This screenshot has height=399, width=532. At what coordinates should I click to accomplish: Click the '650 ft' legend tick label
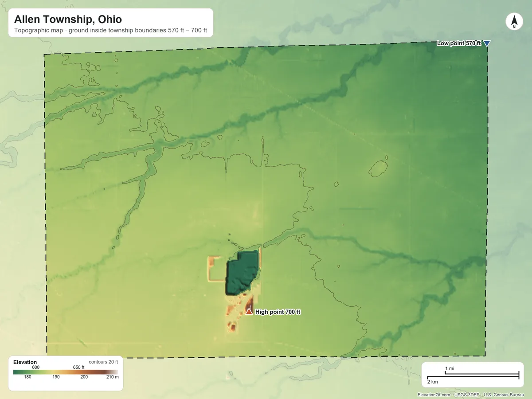point(79,367)
